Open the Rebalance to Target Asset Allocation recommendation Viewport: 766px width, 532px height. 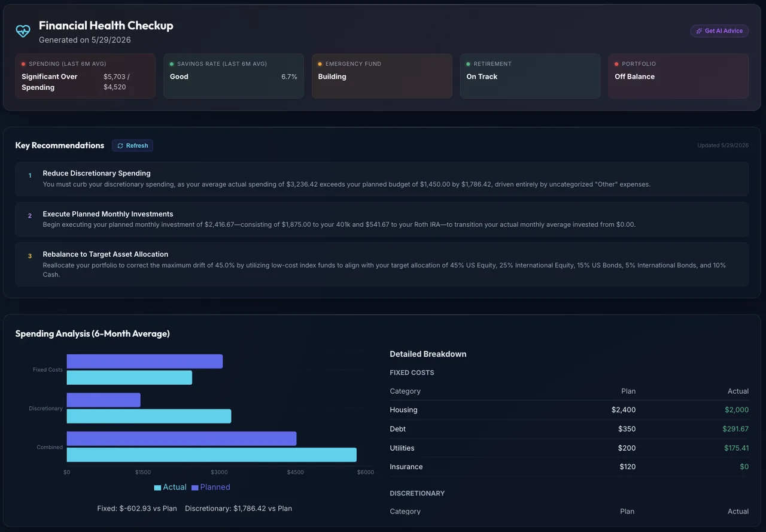[x=382, y=265]
